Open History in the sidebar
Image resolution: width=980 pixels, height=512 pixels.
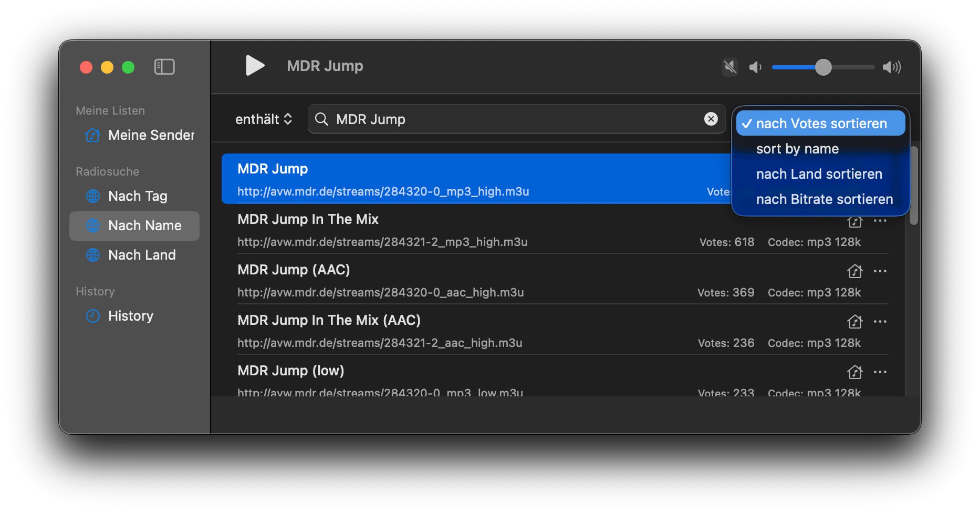coord(130,316)
